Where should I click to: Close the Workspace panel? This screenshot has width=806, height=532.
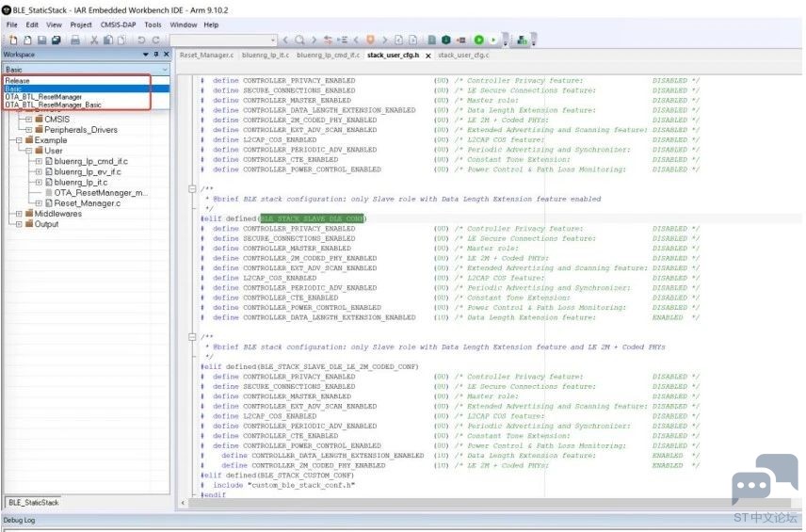point(166,55)
